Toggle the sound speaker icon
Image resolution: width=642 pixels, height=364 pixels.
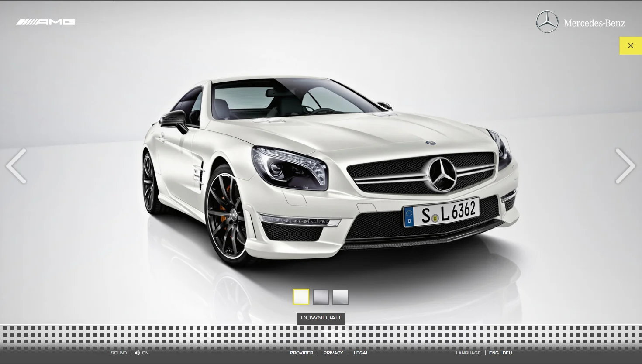[x=137, y=353]
